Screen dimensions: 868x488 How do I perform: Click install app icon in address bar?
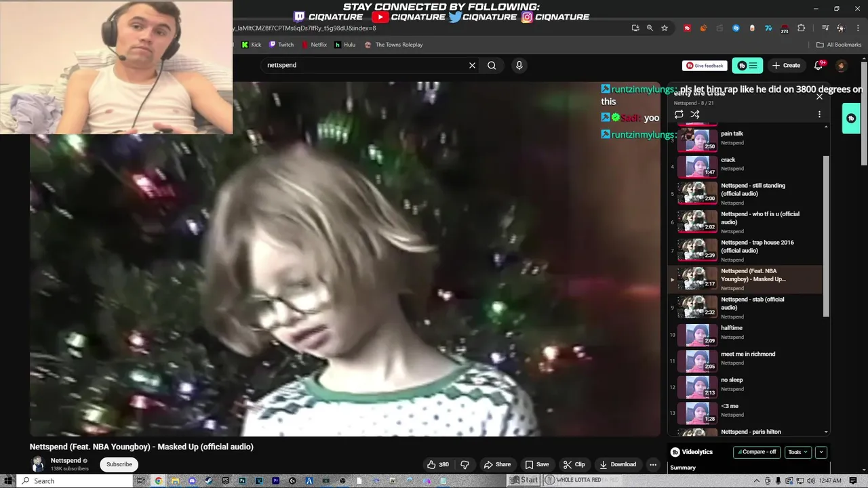click(x=635, y=28)
